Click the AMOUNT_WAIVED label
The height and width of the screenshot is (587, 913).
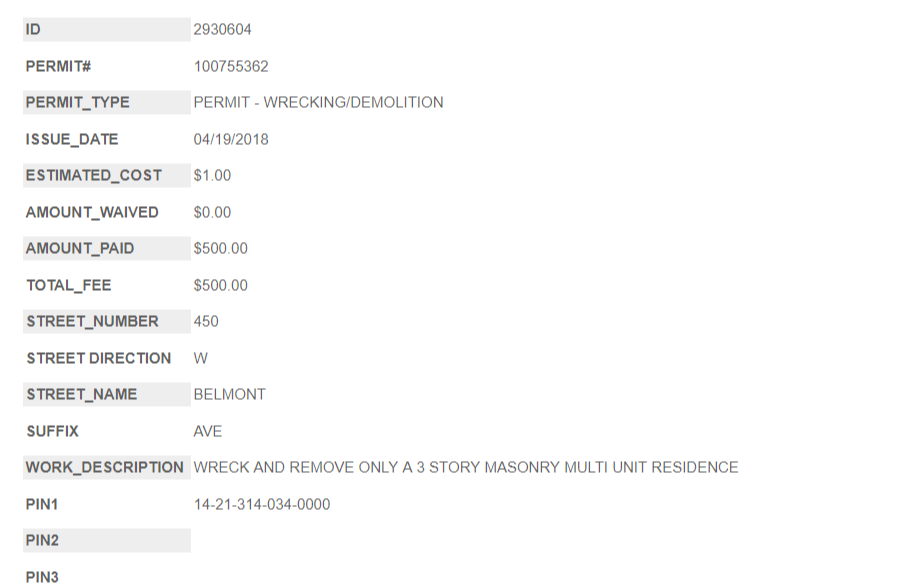pos(92,212)
